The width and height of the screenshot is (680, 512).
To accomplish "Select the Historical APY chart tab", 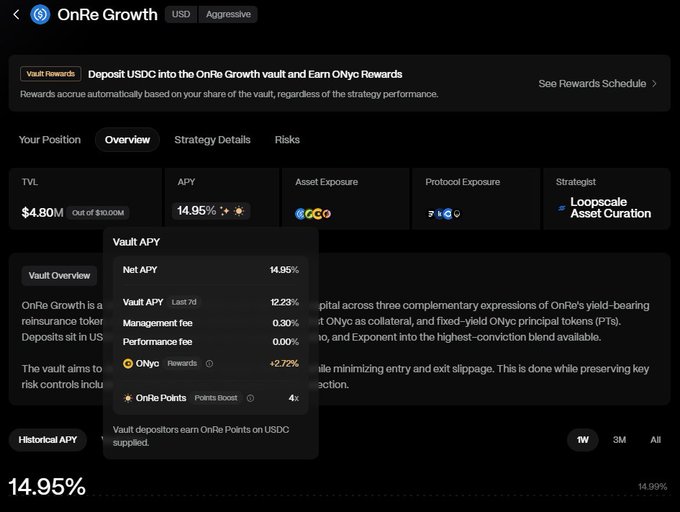I will [48, 440].
